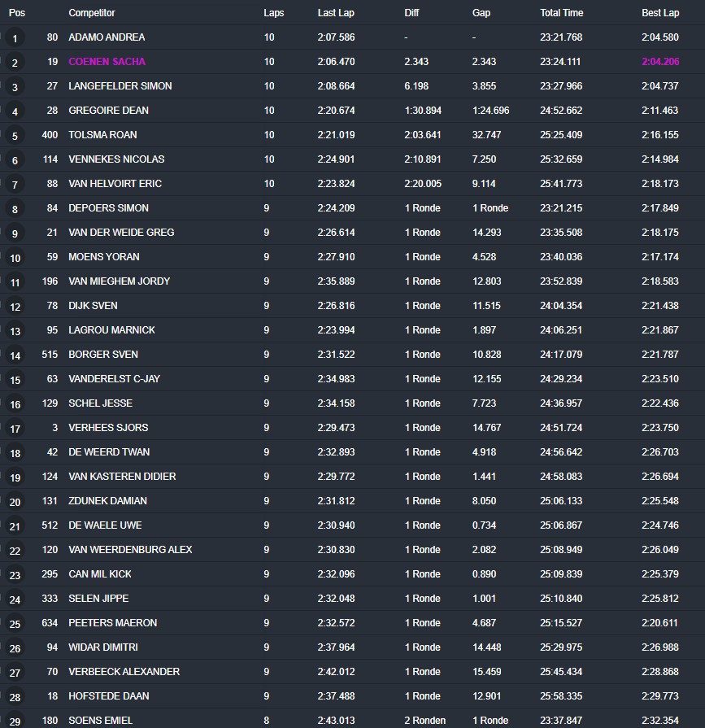Click the Gap column header
This screenshot has width=705, height=728.
[481, 13]
